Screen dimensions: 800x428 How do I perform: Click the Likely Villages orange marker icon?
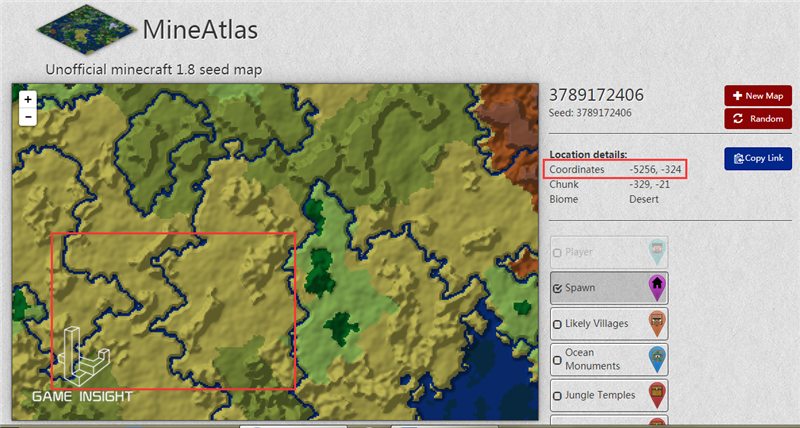coord(657,323)
